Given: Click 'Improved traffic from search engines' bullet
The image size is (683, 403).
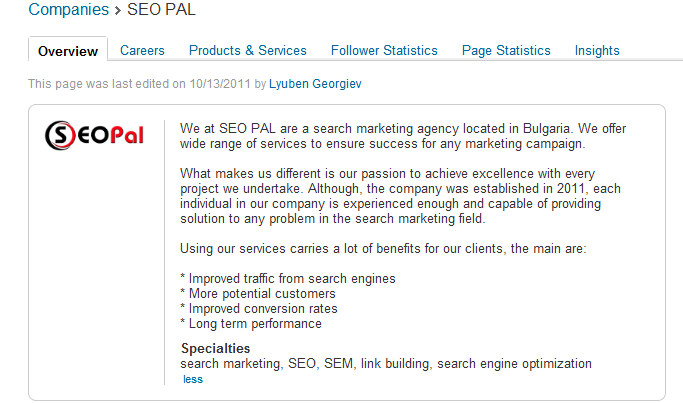Looking at the screenshot, I should (288, 278).
